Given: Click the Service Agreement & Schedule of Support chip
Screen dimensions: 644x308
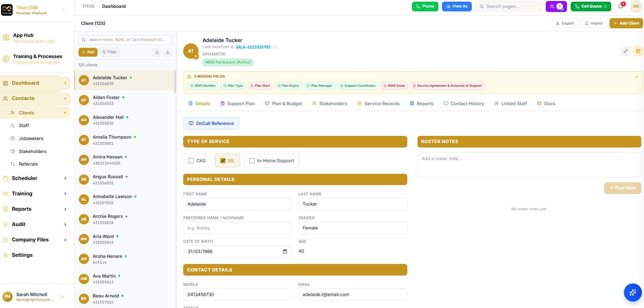Looking at the screenshot, I should [x=447, y=86].
